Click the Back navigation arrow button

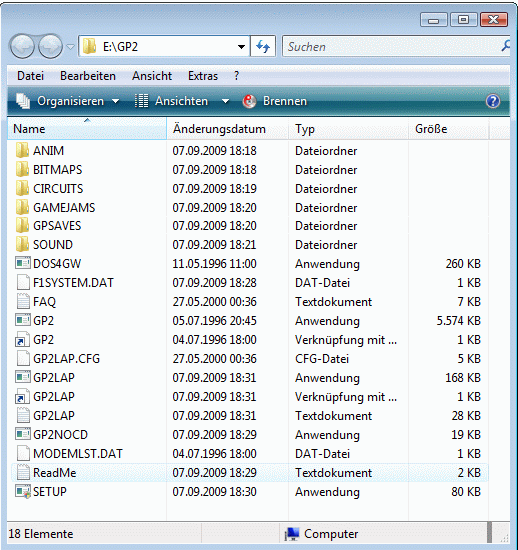pyautogui.click(x=23, y=46)
